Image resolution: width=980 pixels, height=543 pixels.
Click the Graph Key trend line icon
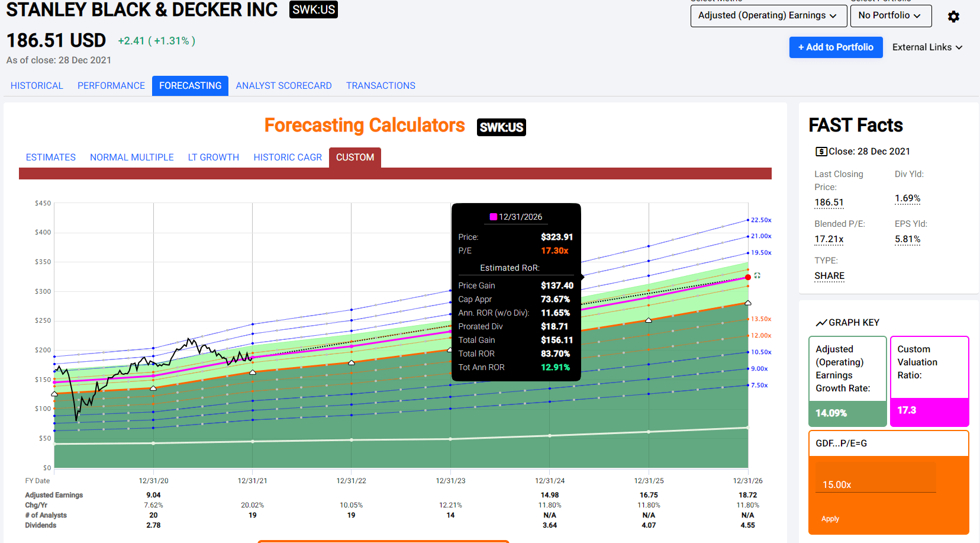821,323
